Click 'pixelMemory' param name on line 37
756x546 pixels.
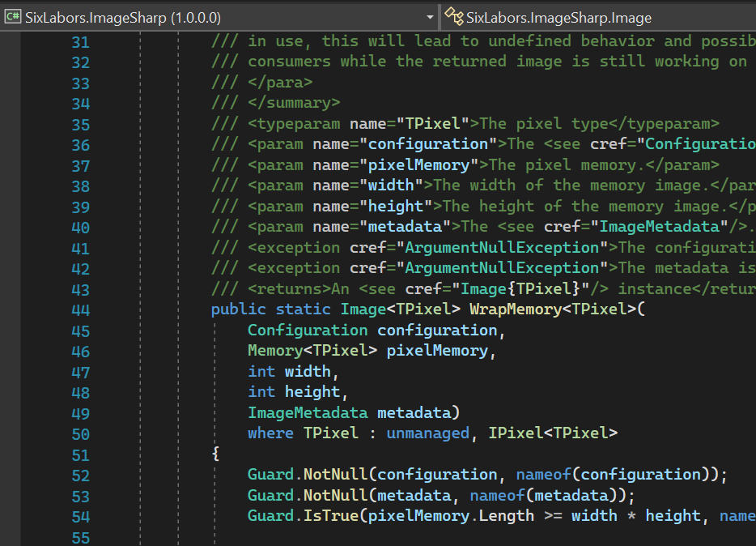click(418, 165)
